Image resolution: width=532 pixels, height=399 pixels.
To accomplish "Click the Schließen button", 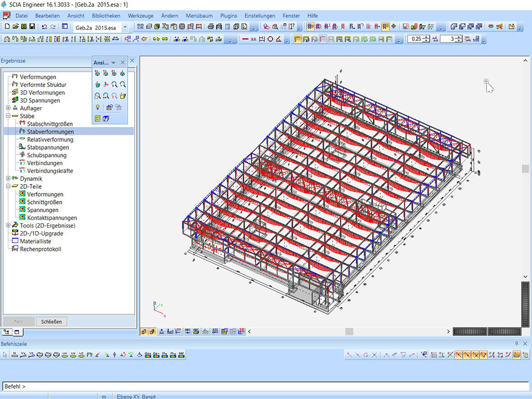I will point(52,321).
